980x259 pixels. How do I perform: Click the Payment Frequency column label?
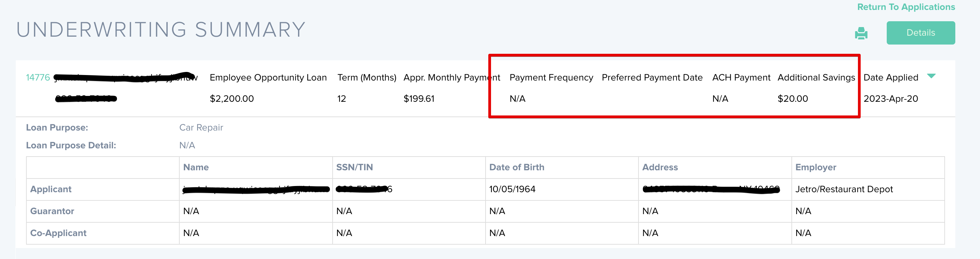pyautogui.click(x=551, y=77)
